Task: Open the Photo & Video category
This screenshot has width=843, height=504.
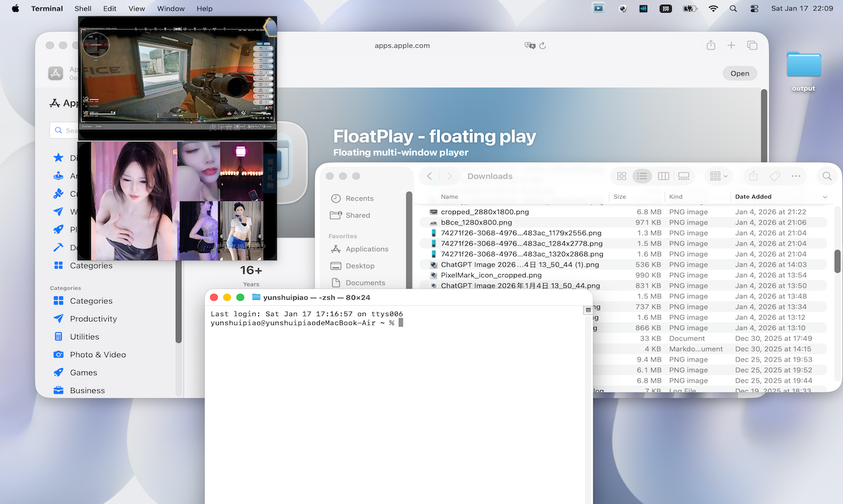Action: click(x=90, y=354)
